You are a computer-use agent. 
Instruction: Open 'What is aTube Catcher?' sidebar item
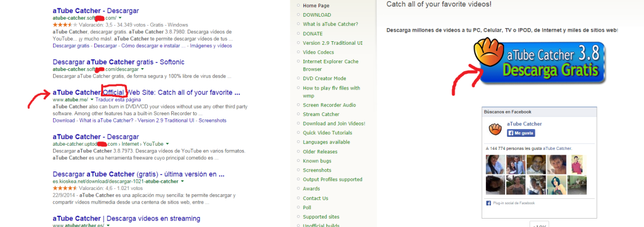pos(330,24)
